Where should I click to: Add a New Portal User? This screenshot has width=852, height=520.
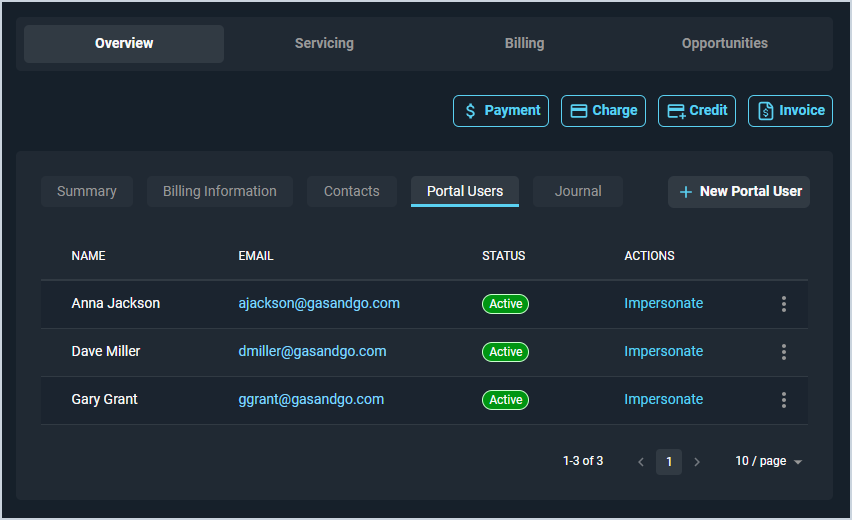(739, 192)
